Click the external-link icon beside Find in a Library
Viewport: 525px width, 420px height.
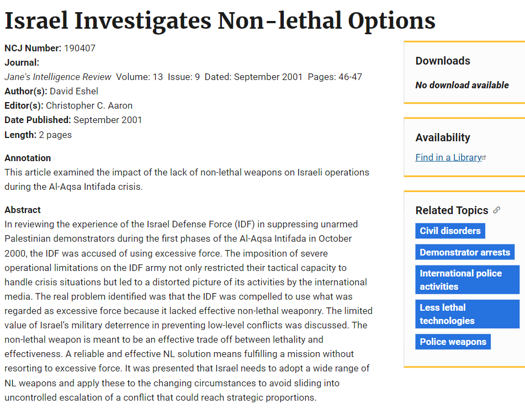(484, 157)
